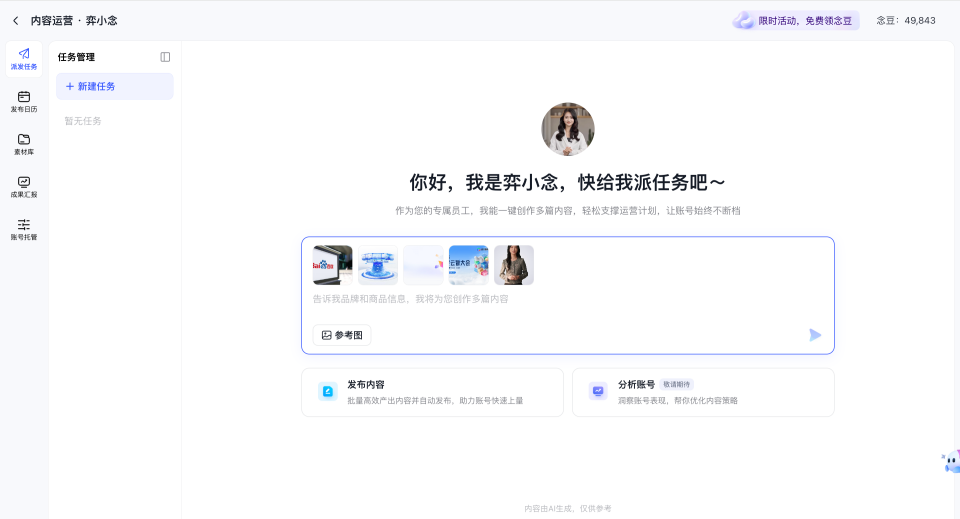
Task: Click the brand information text input field
Action: click(x=567, y=299)
